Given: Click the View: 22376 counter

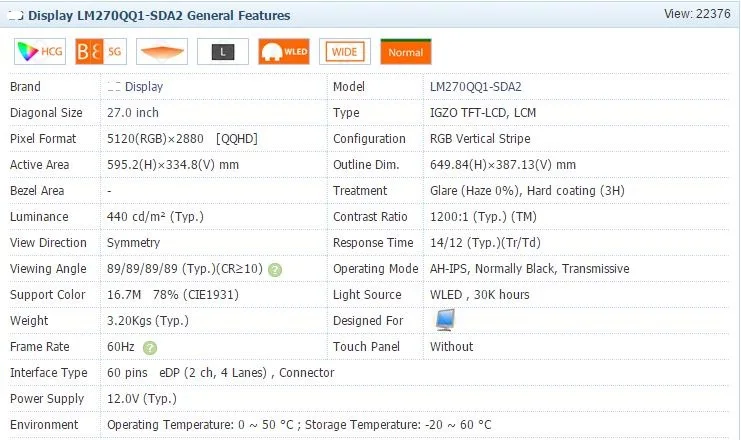Looking at the screenshot, I should point(697,14).
